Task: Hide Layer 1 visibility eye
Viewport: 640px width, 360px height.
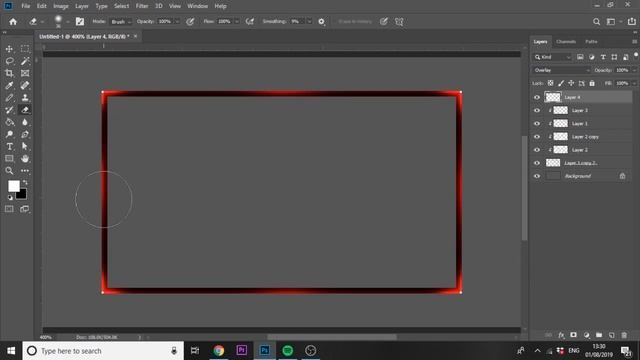Action: click(537, 123)
